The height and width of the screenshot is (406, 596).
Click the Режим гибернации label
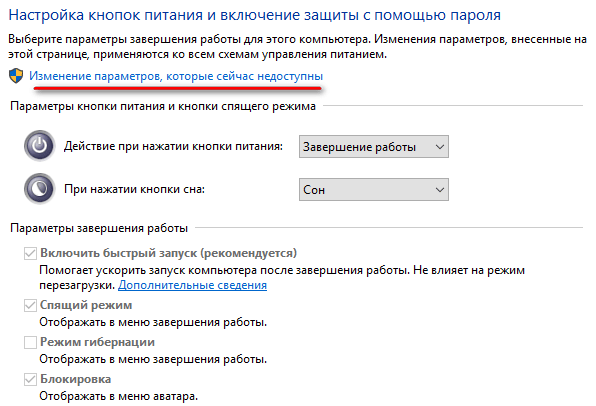tap(97, 342)
